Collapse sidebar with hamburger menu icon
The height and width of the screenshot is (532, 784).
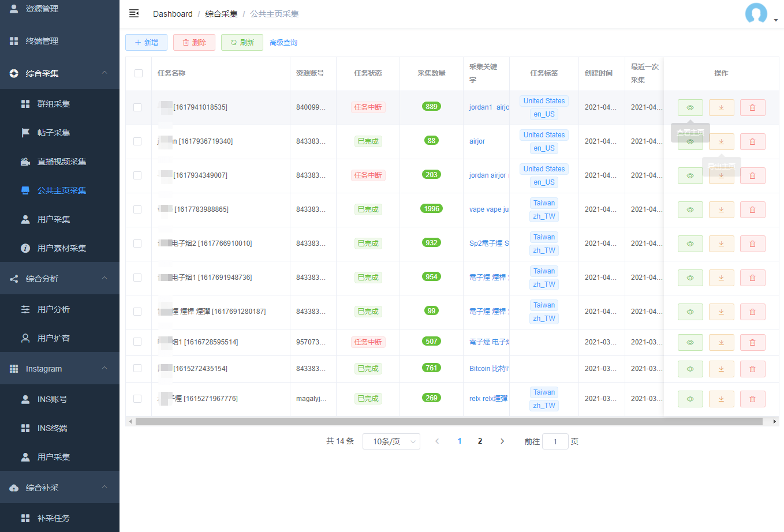click(x=134, y=13)
